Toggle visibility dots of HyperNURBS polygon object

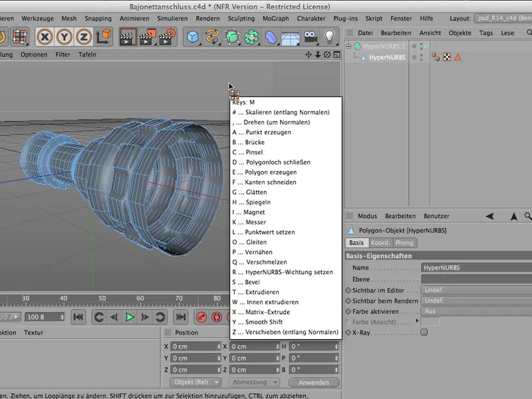coord(422,57)
